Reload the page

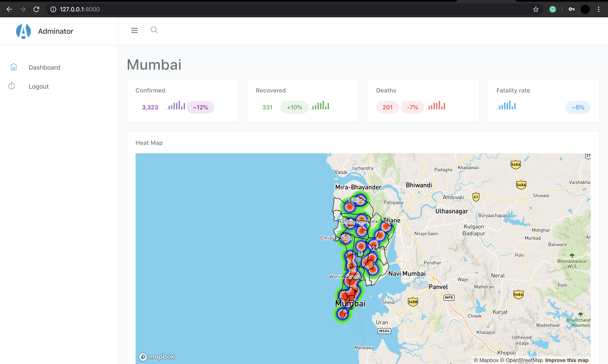pos(36,9)
